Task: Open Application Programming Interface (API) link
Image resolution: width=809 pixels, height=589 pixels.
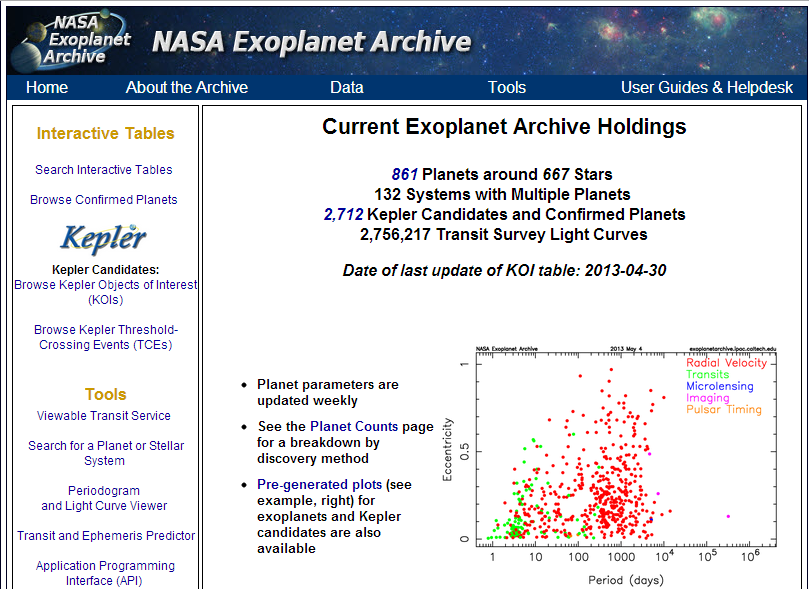Action: [105, 573]
